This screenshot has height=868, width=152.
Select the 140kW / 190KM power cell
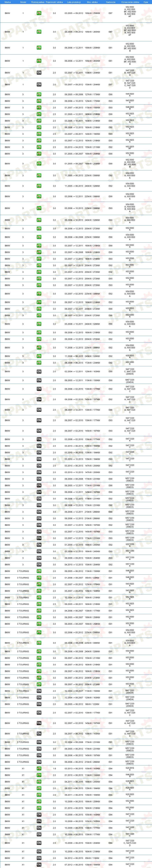(92, 134)
